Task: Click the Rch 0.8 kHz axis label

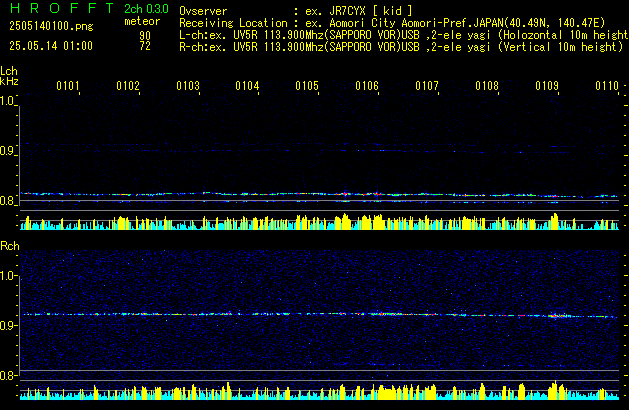Action: [7, 375]
